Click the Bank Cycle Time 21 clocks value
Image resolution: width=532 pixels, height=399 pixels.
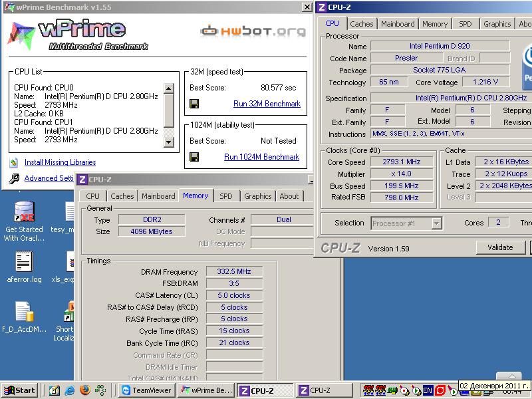point(234,342)
